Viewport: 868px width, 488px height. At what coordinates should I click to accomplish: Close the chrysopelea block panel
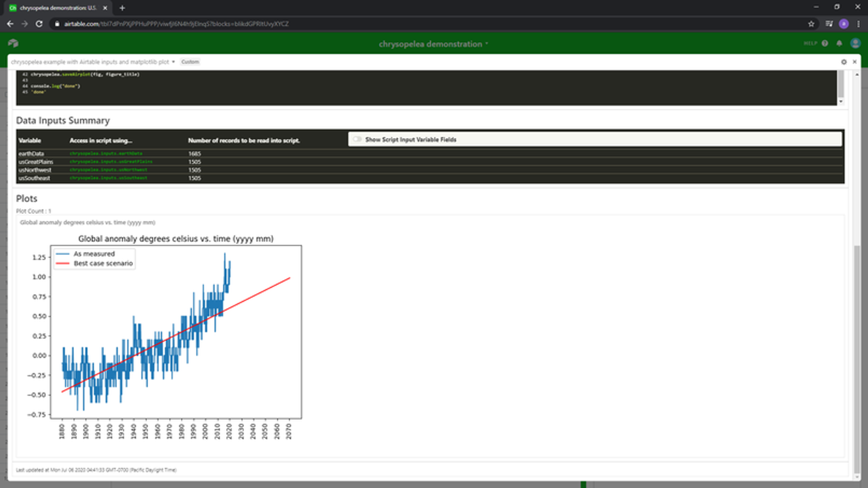click(x=854, y=62)
